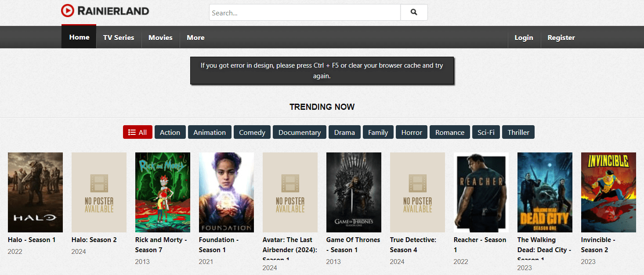This screenshot has height=275, width=644.
Task: Click the Invincible Season 2 poster
Action: pos(608,192)
